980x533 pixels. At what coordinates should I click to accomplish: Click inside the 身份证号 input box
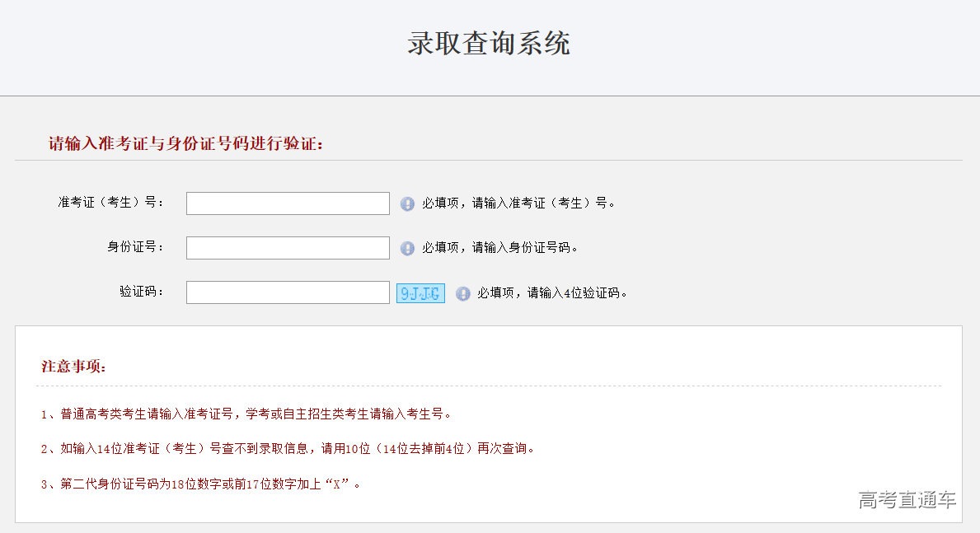[x=287, y=247]
